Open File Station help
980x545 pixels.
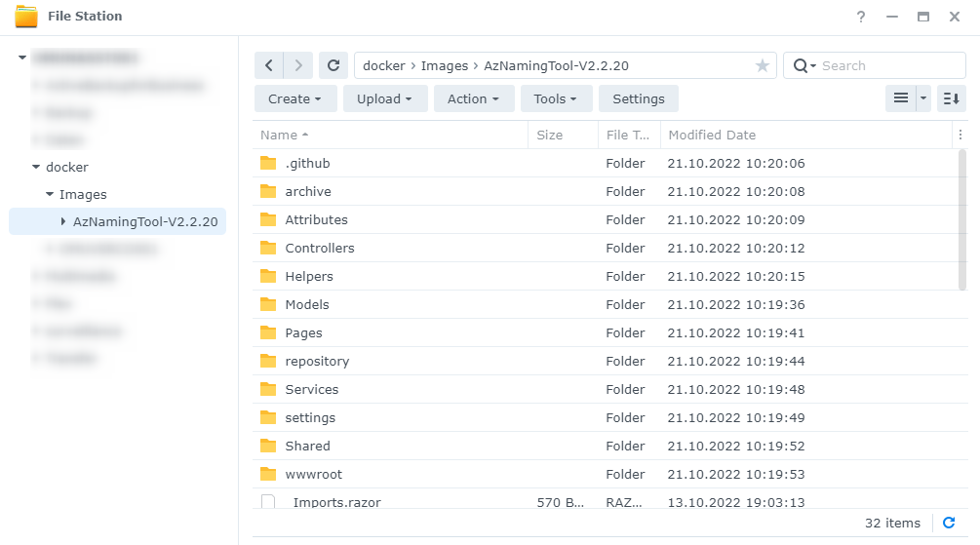pos(861,17)
